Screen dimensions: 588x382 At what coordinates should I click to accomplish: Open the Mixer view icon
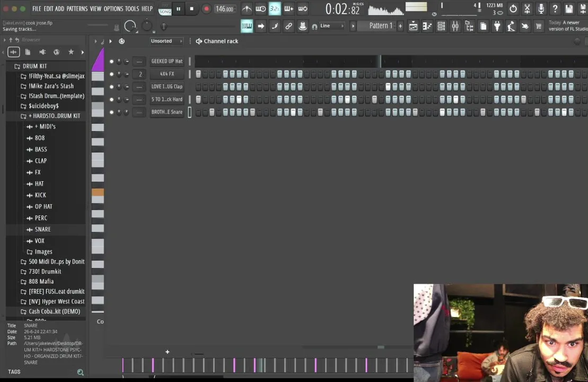(x=455, y=26)
